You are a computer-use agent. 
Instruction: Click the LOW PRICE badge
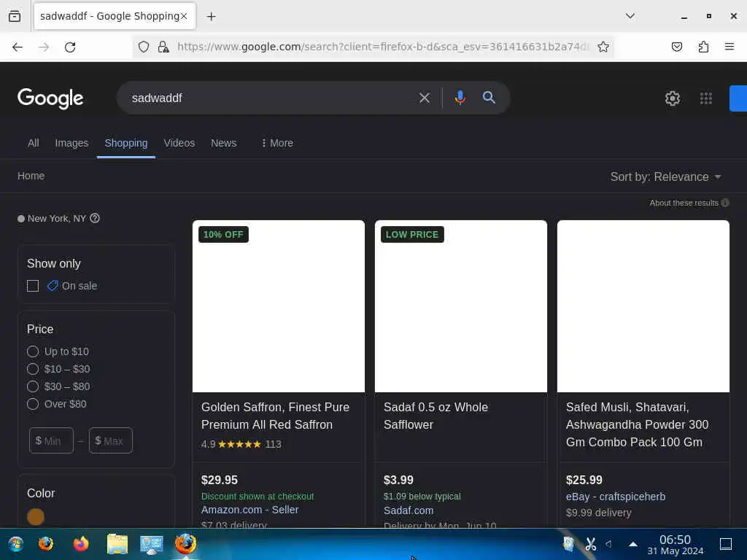[412, 234]
